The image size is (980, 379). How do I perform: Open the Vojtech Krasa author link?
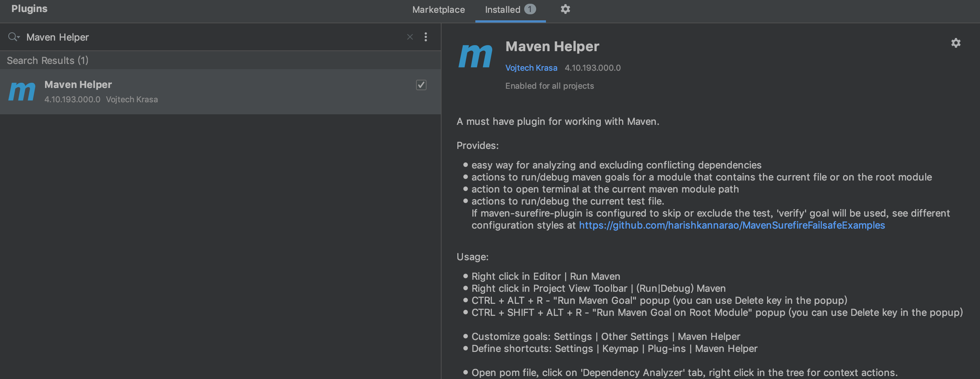[x=531, y=67]
